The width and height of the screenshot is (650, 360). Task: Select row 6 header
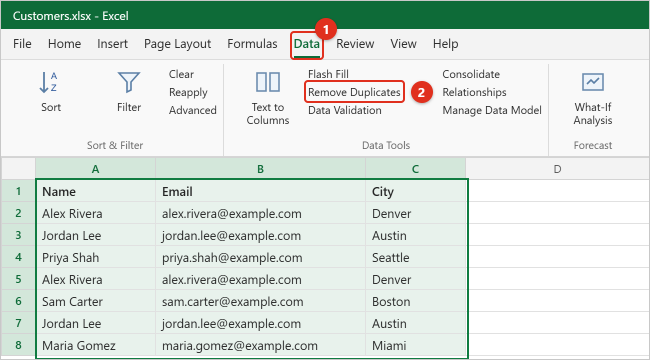click(x=18, y=301)
